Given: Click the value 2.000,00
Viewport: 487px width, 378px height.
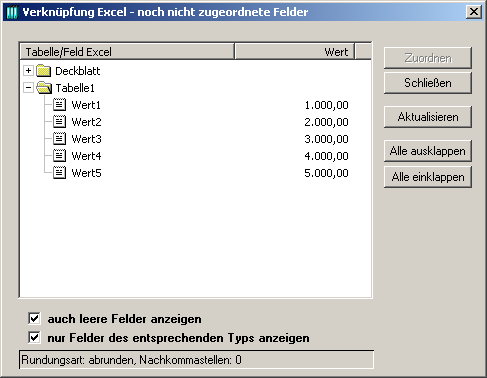Looking at the screenshot, I should click(326, 122).
